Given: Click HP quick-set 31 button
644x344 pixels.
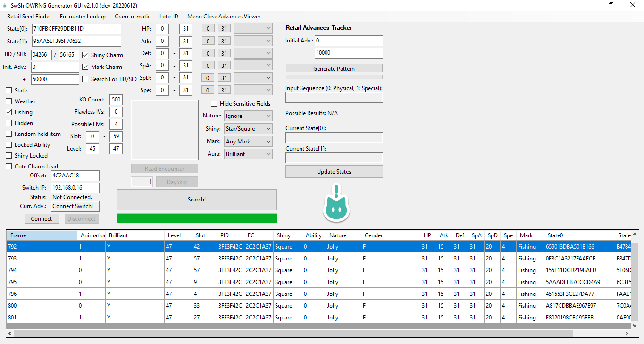Looking at the screenshot, I should (224, 29).
